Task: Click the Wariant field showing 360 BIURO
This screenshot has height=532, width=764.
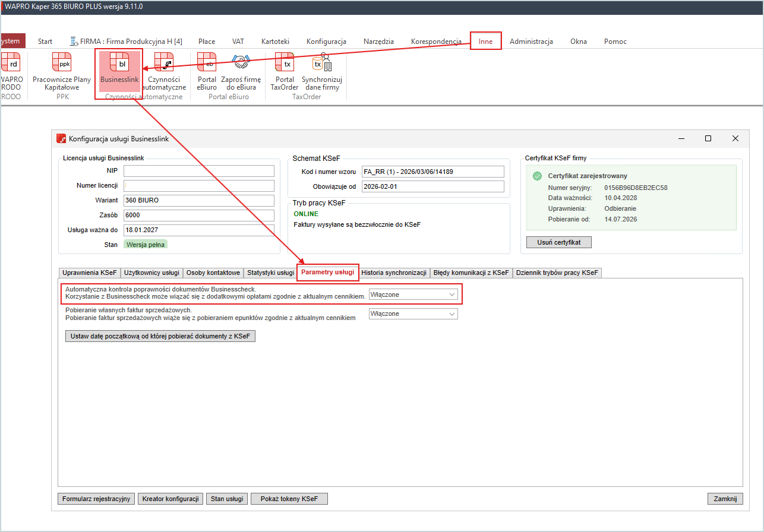Action: click(199, 201)
